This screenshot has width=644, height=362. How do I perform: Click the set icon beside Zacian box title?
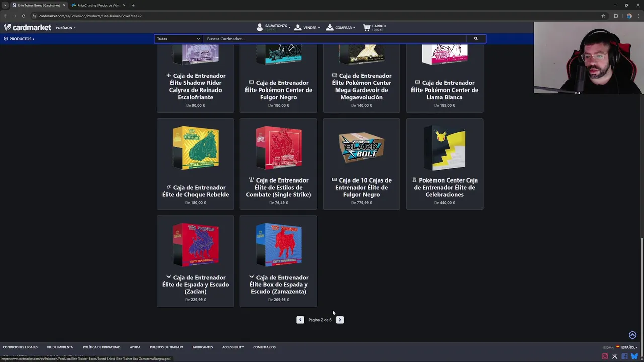(x=169, y=277)
